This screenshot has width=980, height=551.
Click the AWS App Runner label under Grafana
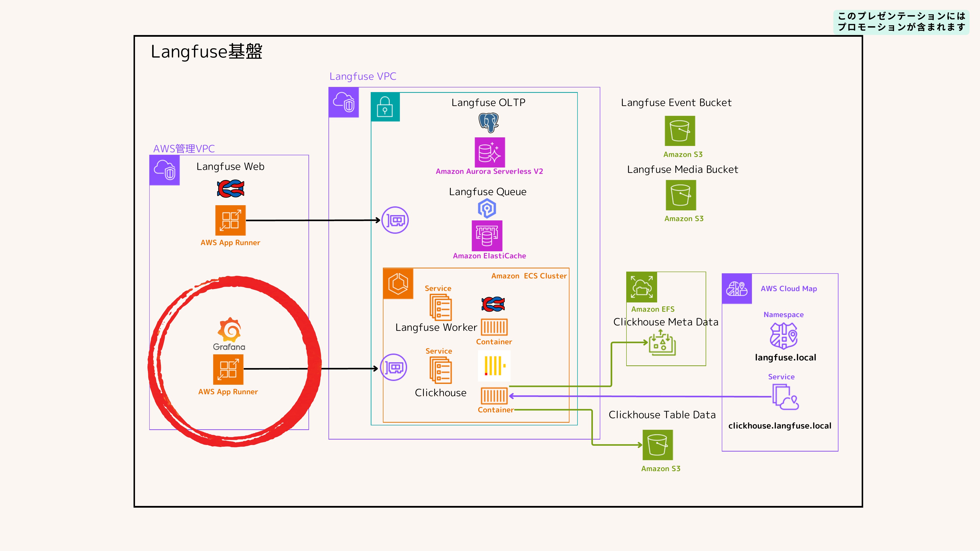[x=228, y=392]
